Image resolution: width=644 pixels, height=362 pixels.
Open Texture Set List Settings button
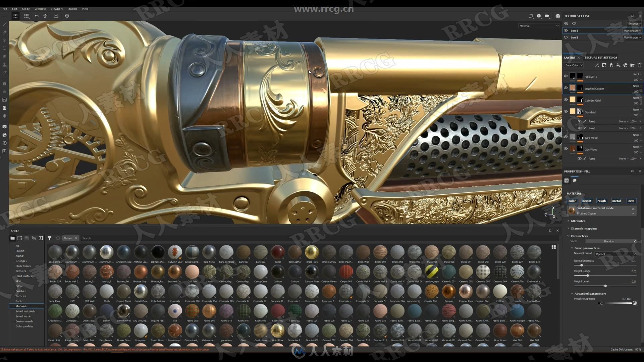[x=633, y=24]
